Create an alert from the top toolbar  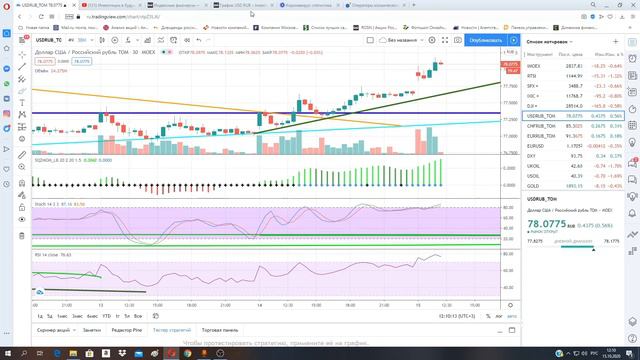pyautogui.click(x=173, y=40)
